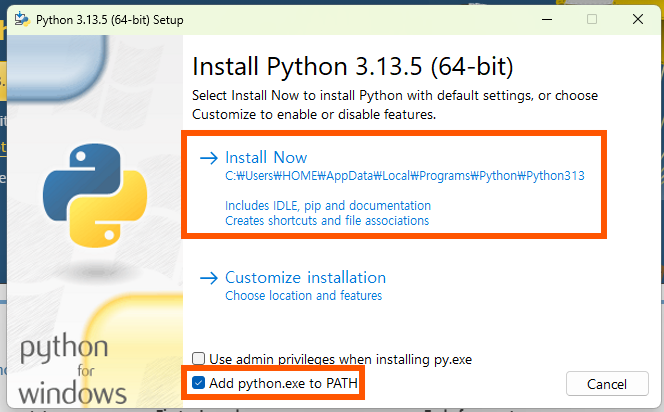Click the Install Now arrow icon
664x412 pixels.
[x=209, y=158]
